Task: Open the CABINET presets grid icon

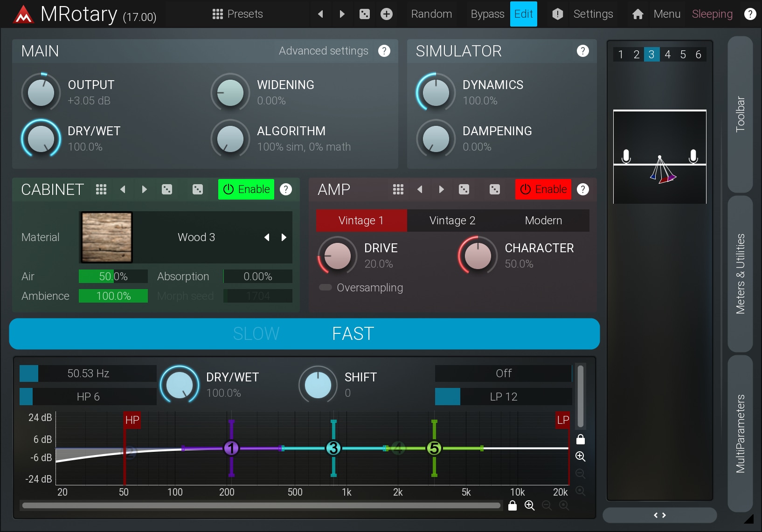Action: 101,189
